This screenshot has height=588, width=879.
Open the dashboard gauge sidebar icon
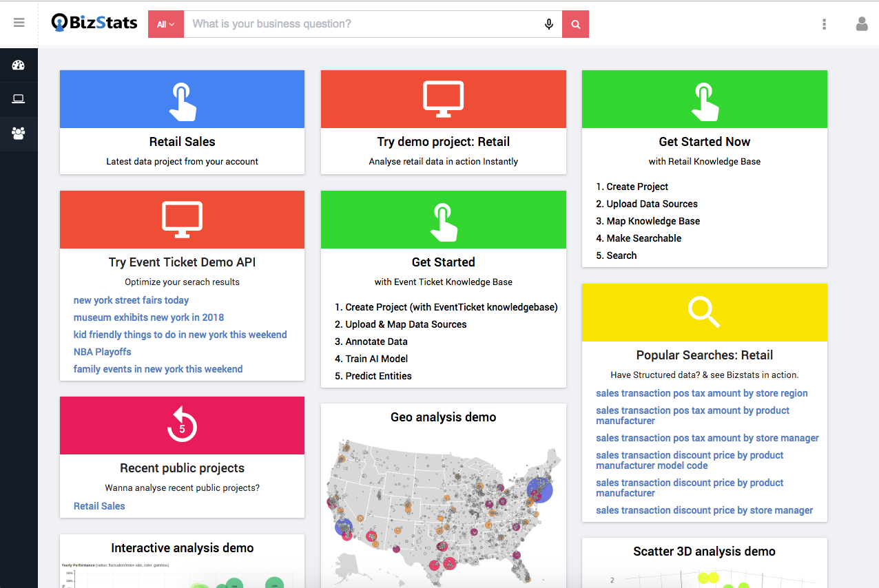[x=19, y=65]
